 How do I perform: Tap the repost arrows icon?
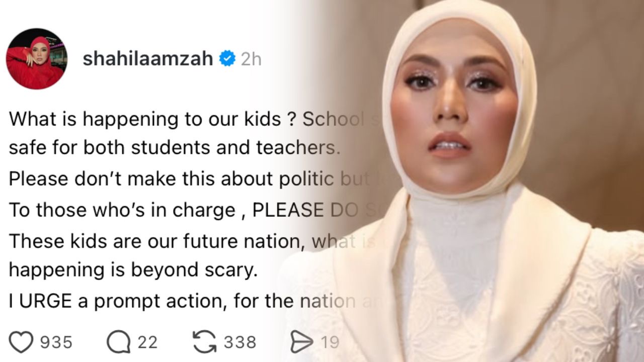coord(205,342)
